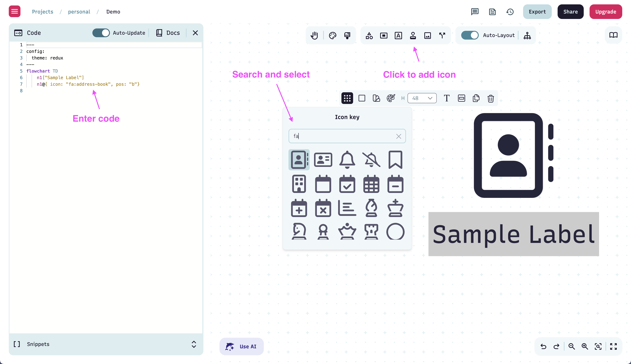
Task: Select the bell icon in Icon key
Action: click(347, 160)
